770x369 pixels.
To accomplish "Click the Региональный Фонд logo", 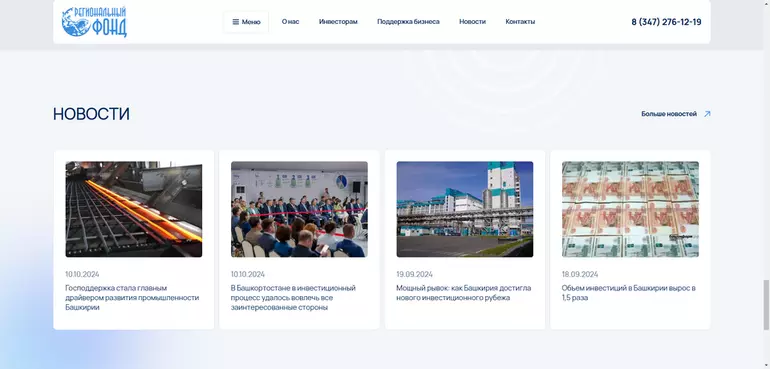I will click(x=94, y=22).
